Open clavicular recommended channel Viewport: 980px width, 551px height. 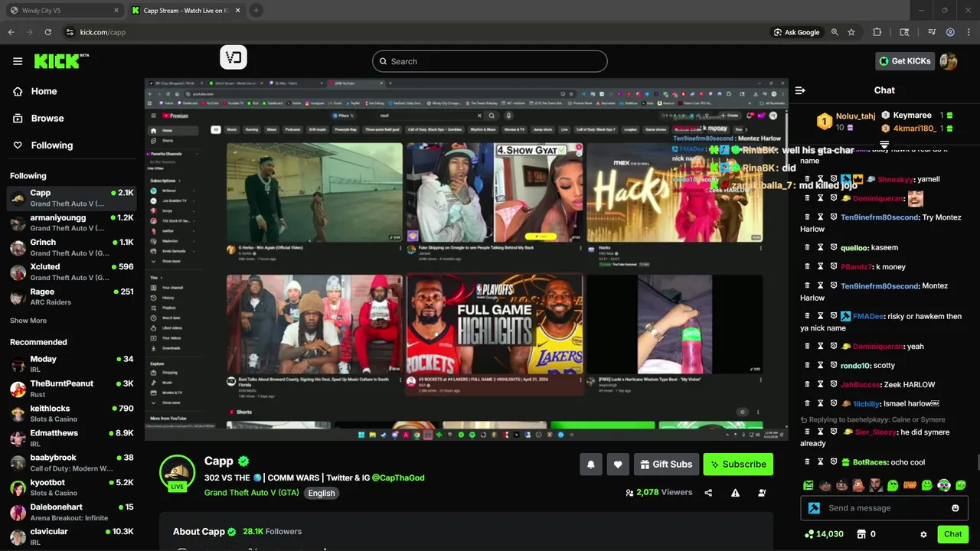(72, 536)
